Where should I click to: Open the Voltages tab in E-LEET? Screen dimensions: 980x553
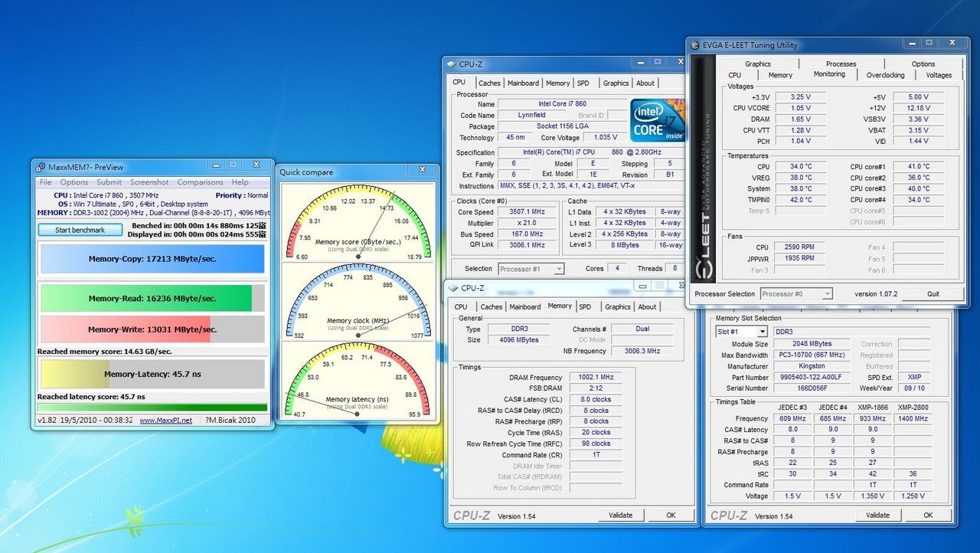(939, 75)
